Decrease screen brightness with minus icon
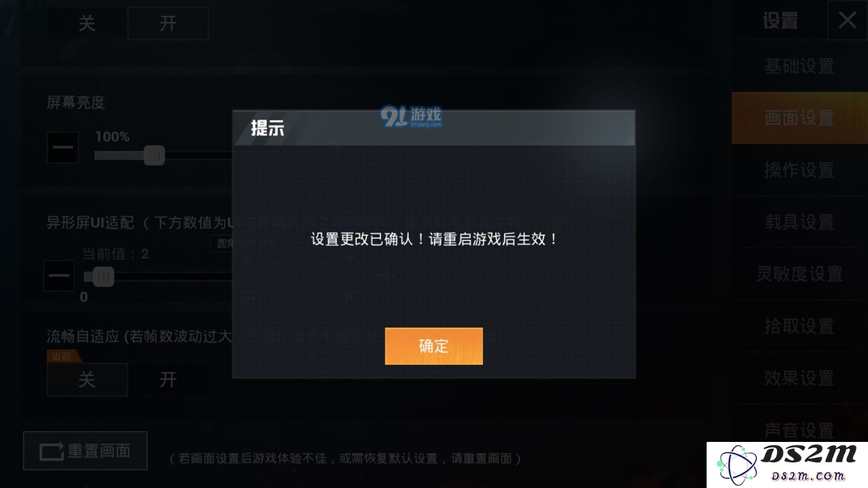868x488 pixels. [x=62, y=148]
